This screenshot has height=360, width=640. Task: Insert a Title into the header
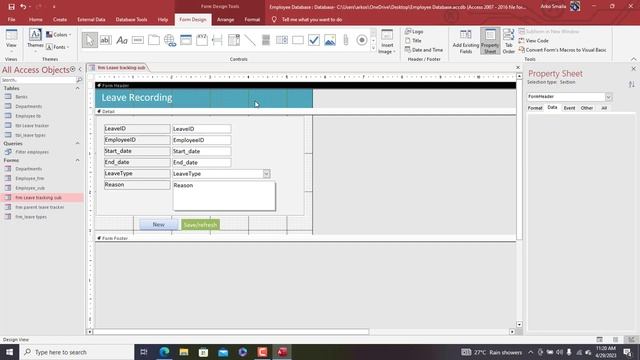[x=413, y=40]
